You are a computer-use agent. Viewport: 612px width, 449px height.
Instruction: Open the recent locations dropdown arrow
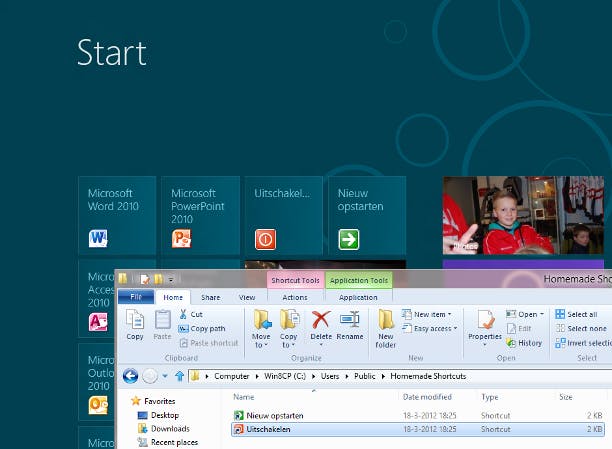(x=165, y=376)
